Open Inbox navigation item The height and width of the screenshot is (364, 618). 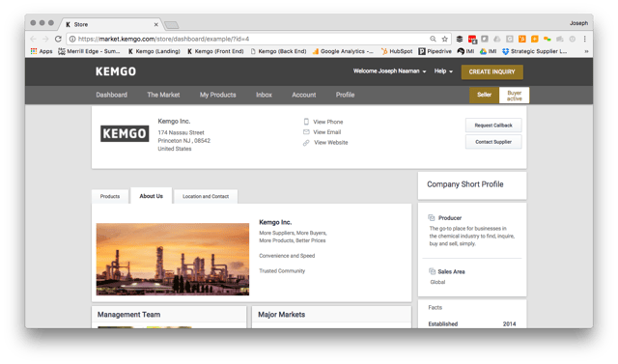pyautogui.click(x=264, y=95)
